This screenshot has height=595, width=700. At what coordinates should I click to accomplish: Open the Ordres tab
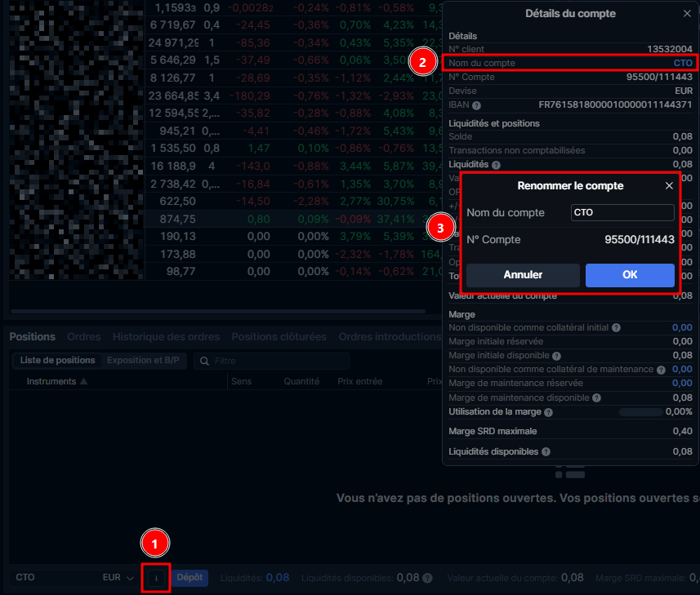[x=83, y=336]
